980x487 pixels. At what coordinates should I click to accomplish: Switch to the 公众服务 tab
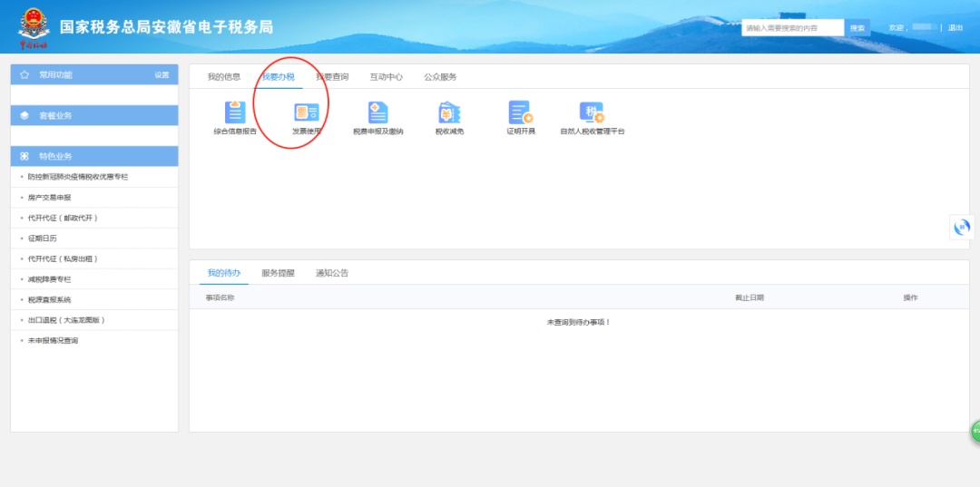(x=440, y=77)
